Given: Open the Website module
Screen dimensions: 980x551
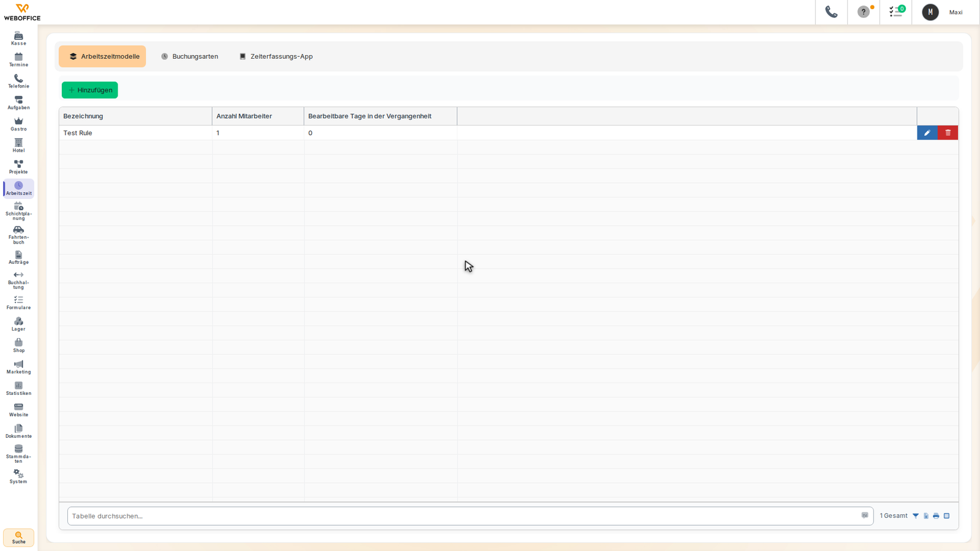Looking at the screenshot, I should [x=18, y=410].
